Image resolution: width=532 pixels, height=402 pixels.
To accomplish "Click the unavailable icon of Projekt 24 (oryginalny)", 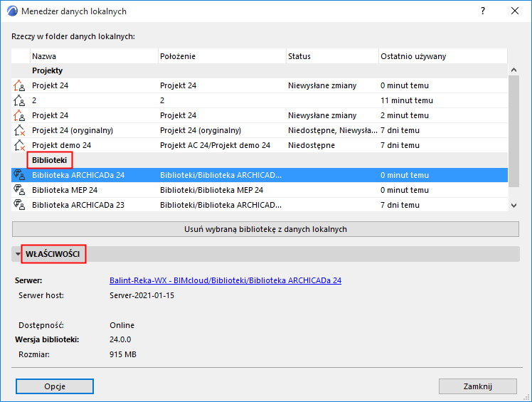I will click(x=19, y=130).
